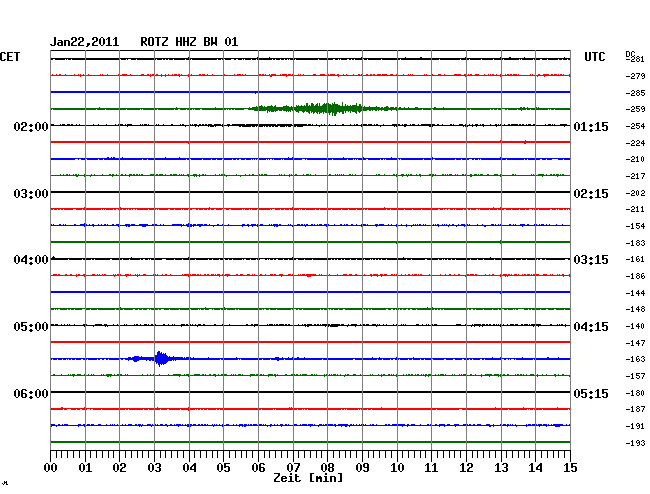Click the DC offset value -259
The width and height of the screenshot is (650, 494).
click(x=635, y=109)
